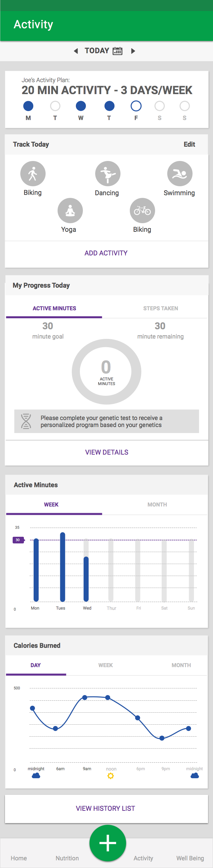Toggle Friday's activity day circle
The image size is (213, 868).
[x=136, y=106]
